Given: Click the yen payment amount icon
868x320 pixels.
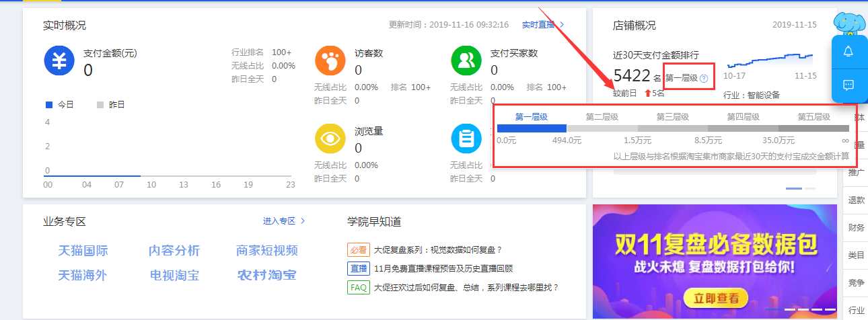Looking at the screenshot, I should point(59,61).
